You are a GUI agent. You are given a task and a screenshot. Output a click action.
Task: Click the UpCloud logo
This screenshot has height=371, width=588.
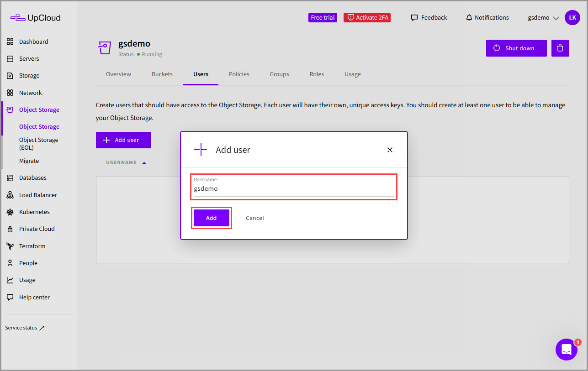tap(35, 18)
